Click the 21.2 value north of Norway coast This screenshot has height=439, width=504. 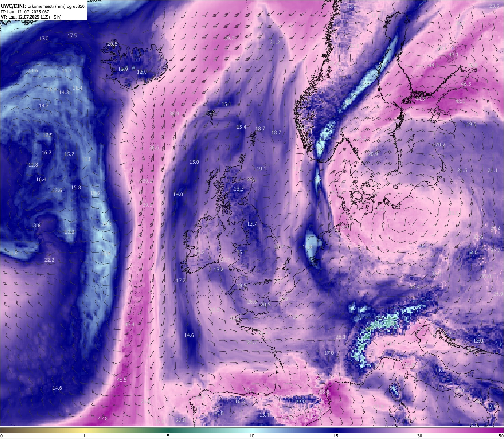click(275, 43)
